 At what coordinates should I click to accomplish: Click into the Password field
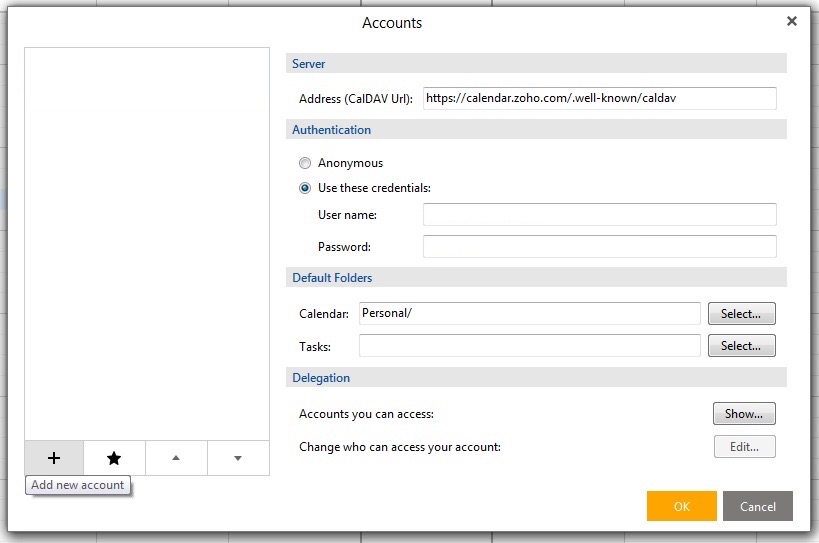click(x=599, y=246)
